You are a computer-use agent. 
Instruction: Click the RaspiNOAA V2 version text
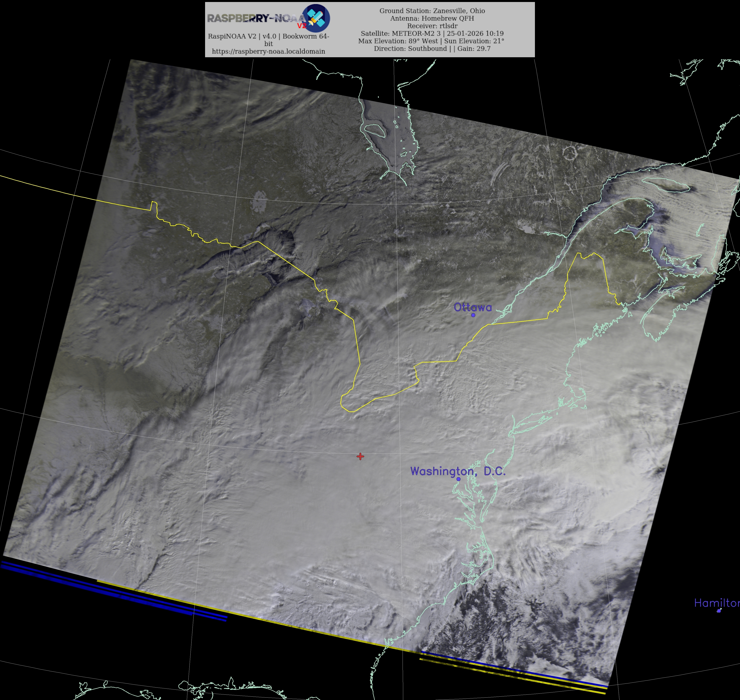pyautogui.click(x=268, y=36)
